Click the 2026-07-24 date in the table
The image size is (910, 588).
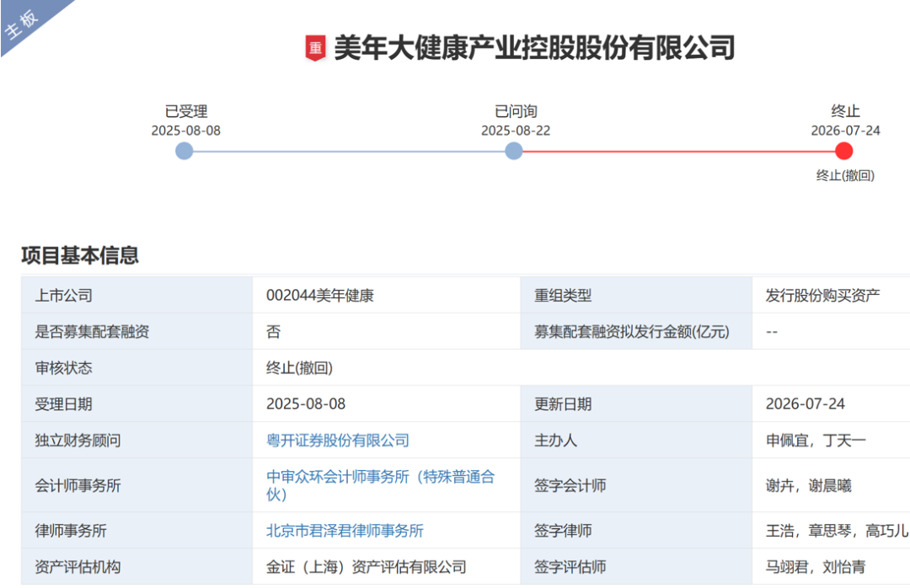point(806,404)
